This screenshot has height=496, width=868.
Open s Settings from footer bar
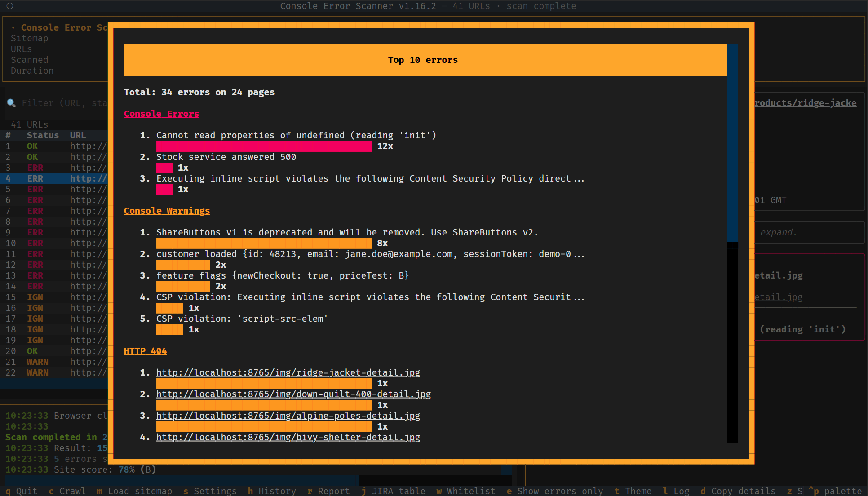[x=210, y=491]
